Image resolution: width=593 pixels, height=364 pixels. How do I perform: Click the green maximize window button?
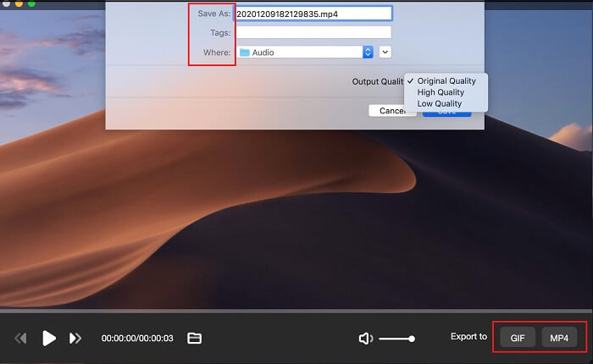click(32, 3)
